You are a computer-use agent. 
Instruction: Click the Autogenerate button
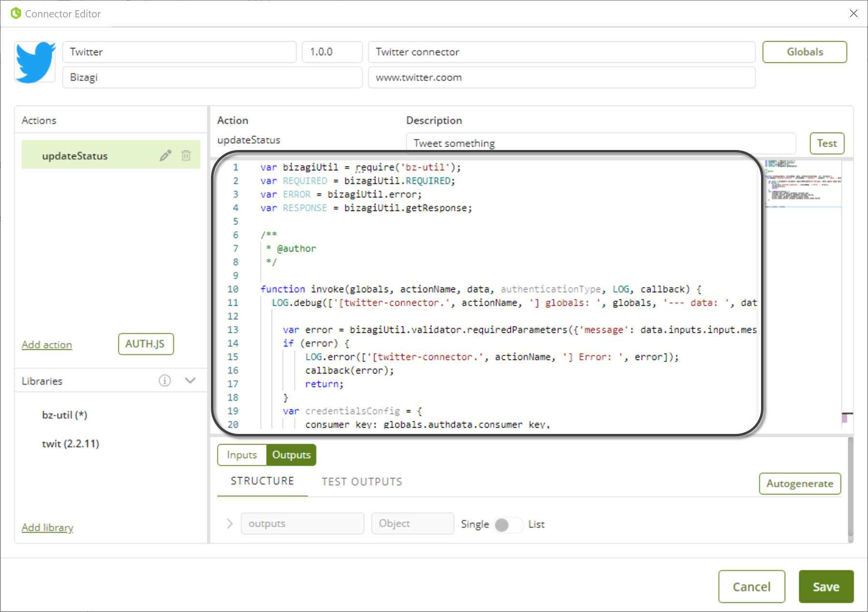[x=800, y=484]
